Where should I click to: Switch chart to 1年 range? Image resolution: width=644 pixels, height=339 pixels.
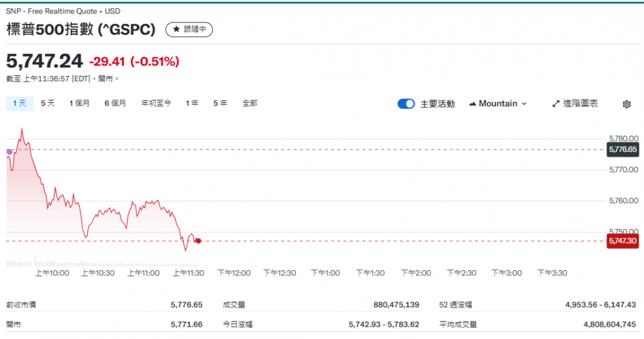[192, 103]
